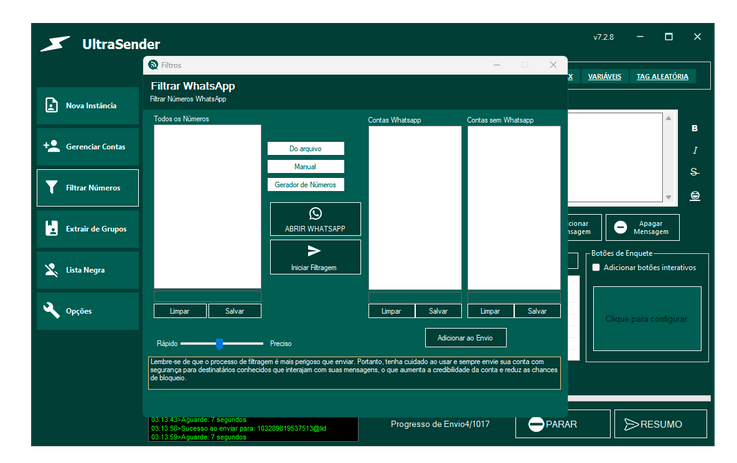Load numbers with Do arquivo button
Screen dimensions: 737x463
click(306, 149)
